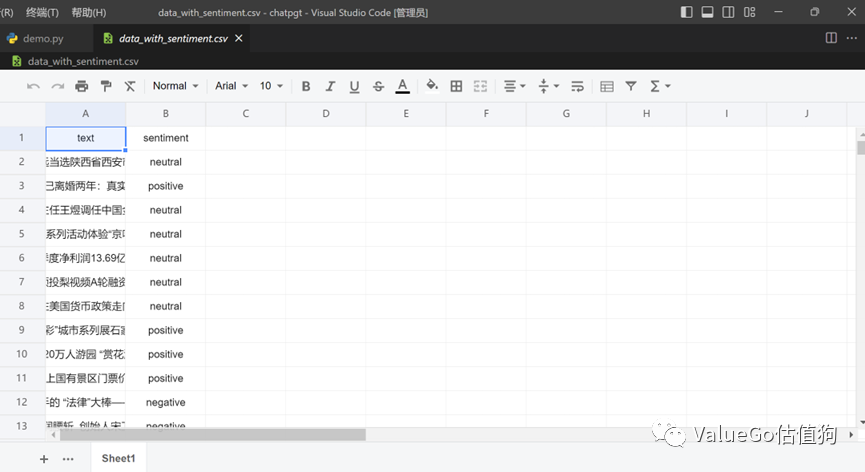Viewport: 865px width, 472px height.
Task: Click the add sheet plus button
Action: point(43,458)
